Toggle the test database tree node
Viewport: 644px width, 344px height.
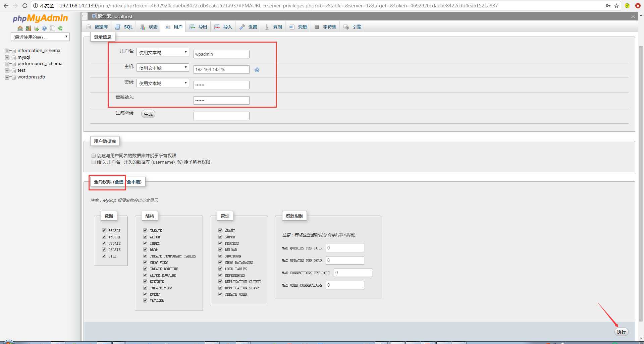(x=7, y=71)
